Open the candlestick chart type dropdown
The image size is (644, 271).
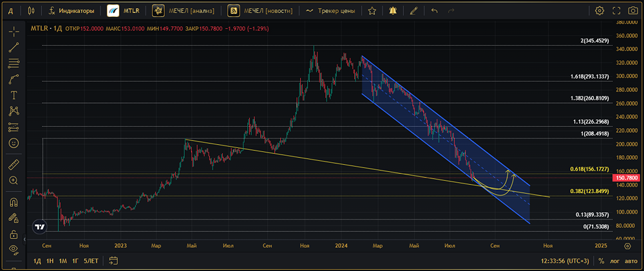coord(32,10)
